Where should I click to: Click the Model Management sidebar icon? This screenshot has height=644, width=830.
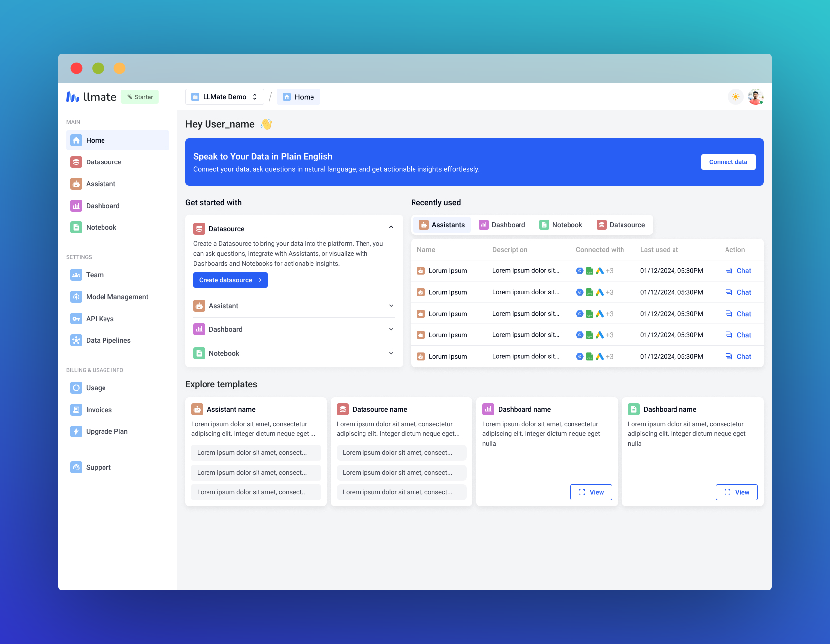coord(76,297)
